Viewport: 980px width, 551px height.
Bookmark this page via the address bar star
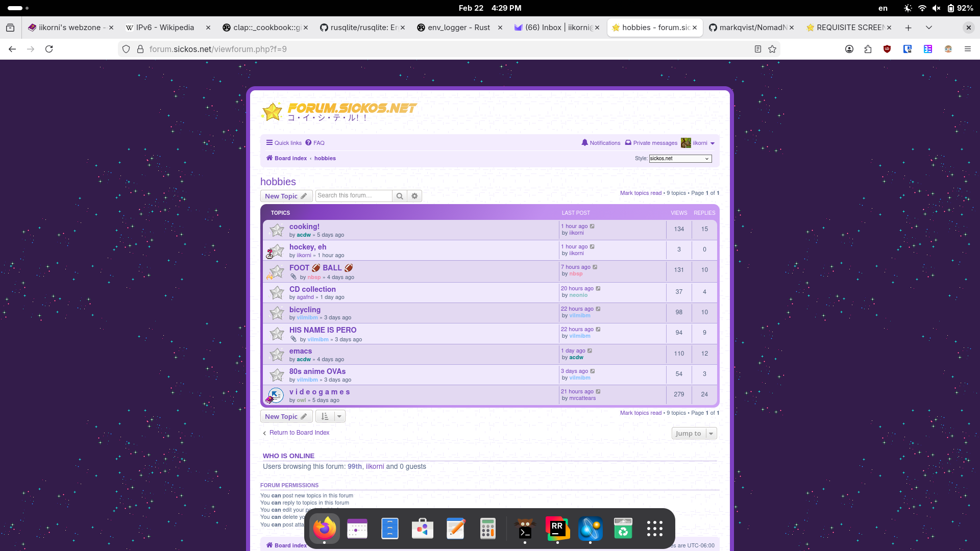[772, 49]
